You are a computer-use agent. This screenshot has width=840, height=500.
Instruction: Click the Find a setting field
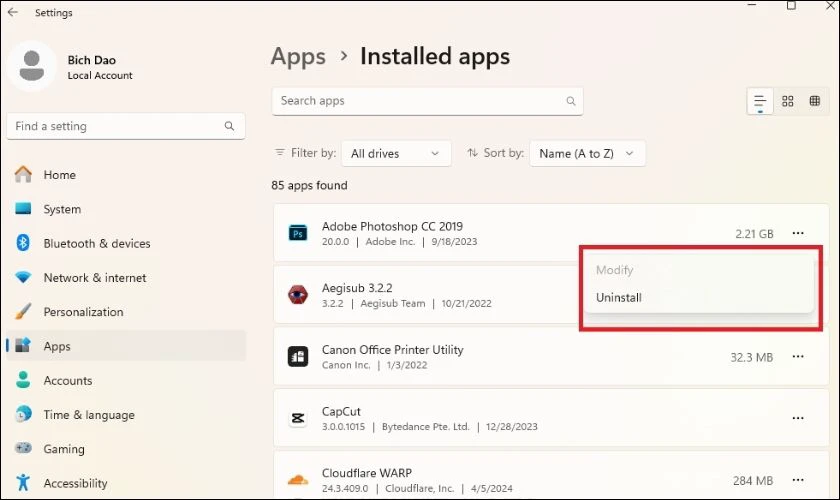[x=125, y=126]
